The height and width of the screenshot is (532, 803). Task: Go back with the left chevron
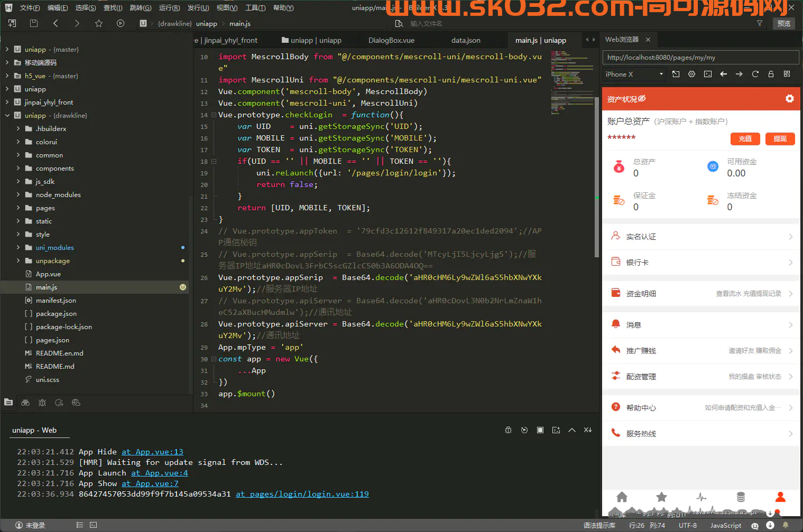point(56,23)
